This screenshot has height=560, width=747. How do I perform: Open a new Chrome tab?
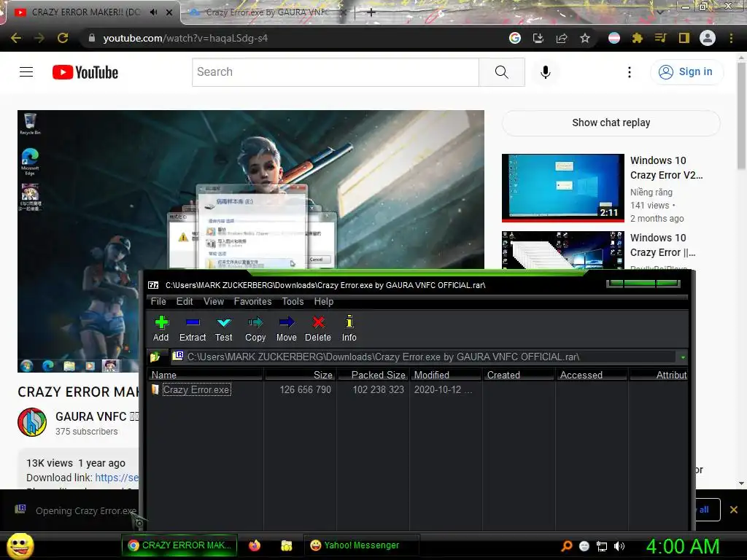pyautogui.click(x=371, y=12)
